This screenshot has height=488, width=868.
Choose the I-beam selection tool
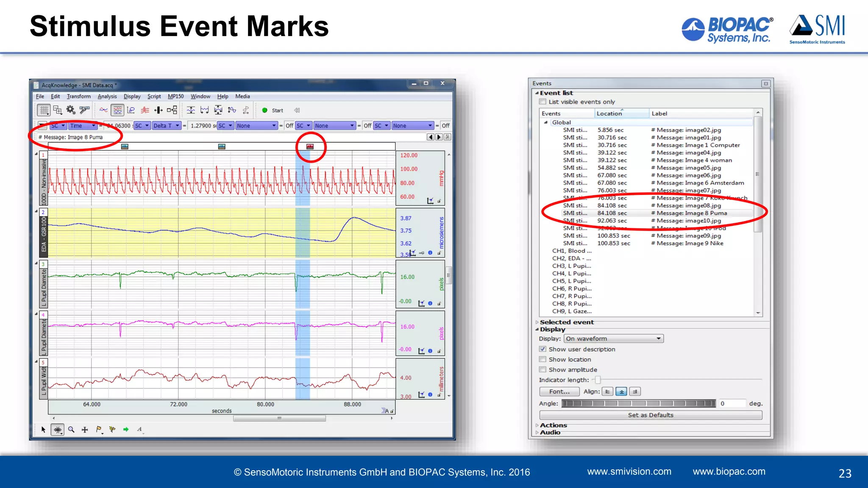tap(57, 430)
